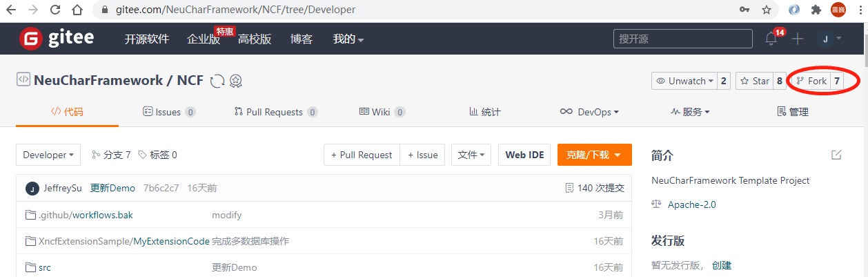Expand 文件 dropdown
This screenshot has width=868, height=277.
click(471, 155)
